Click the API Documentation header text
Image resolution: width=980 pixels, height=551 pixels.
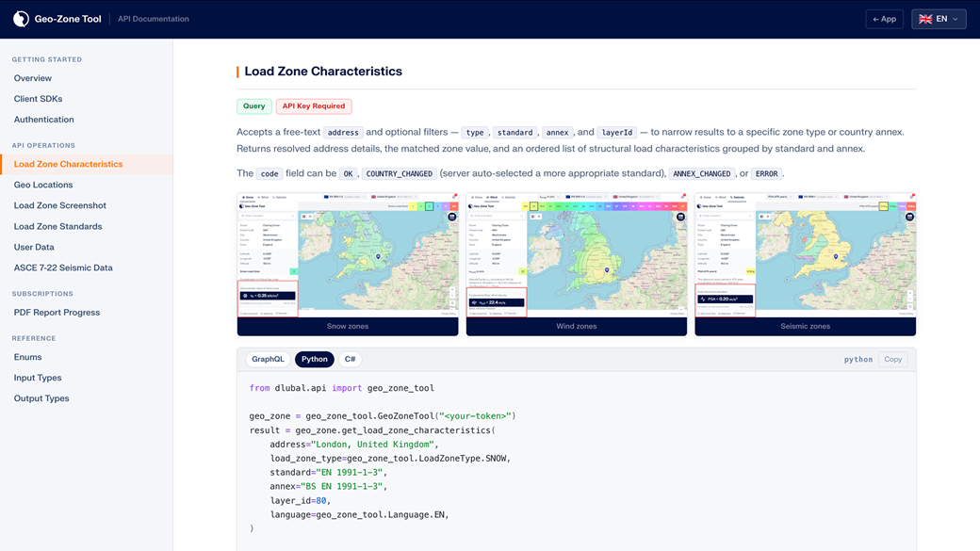click(x=153, y=19)
